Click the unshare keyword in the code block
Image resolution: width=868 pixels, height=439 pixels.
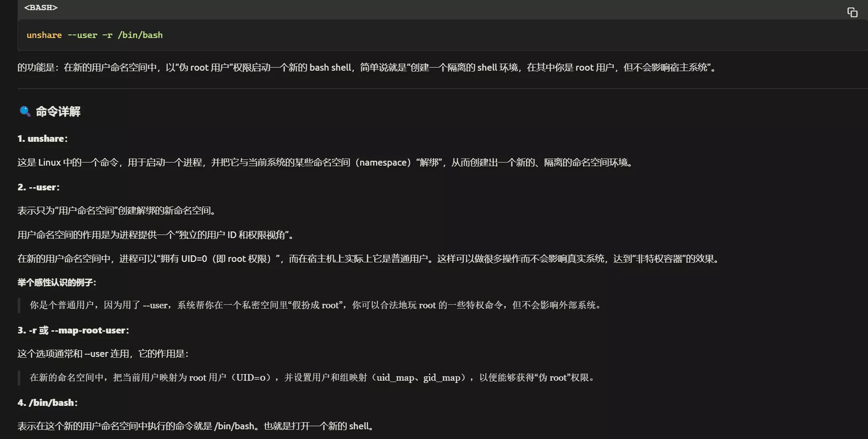[44, 35]
